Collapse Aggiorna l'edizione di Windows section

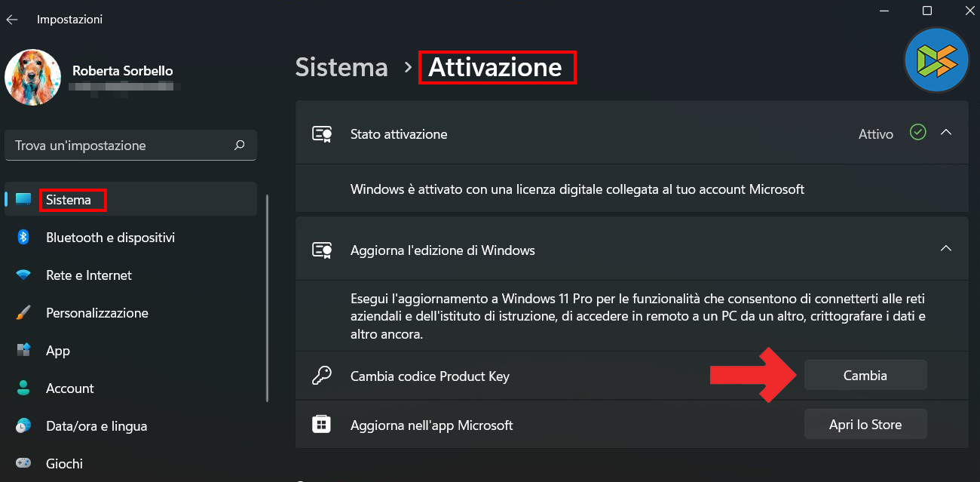pos(946,249)
